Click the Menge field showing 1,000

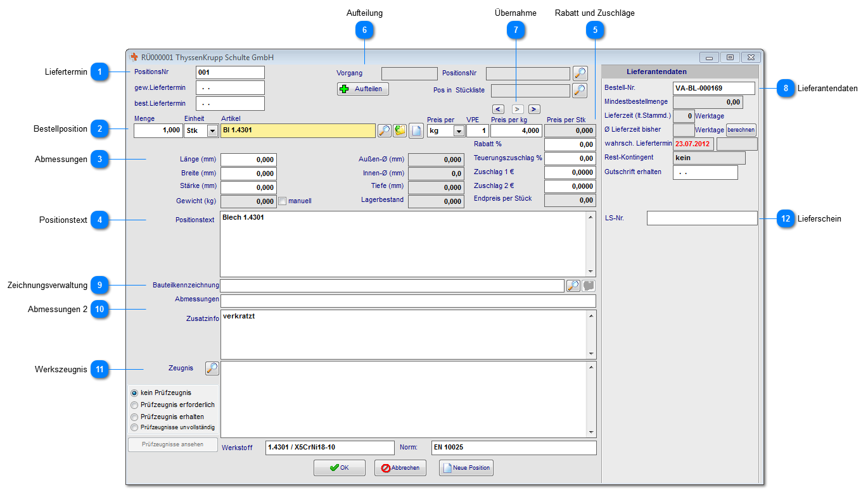pos(158,131)
